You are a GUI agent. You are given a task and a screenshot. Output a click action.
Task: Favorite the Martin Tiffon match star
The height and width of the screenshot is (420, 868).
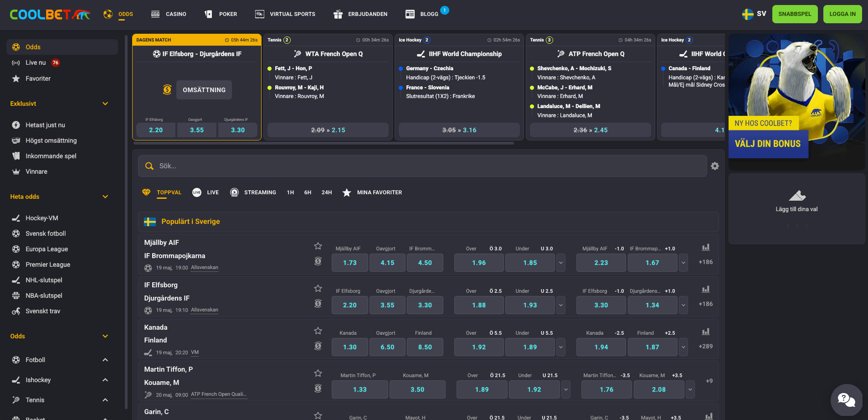pyautogui.click(x=318, y=373)
